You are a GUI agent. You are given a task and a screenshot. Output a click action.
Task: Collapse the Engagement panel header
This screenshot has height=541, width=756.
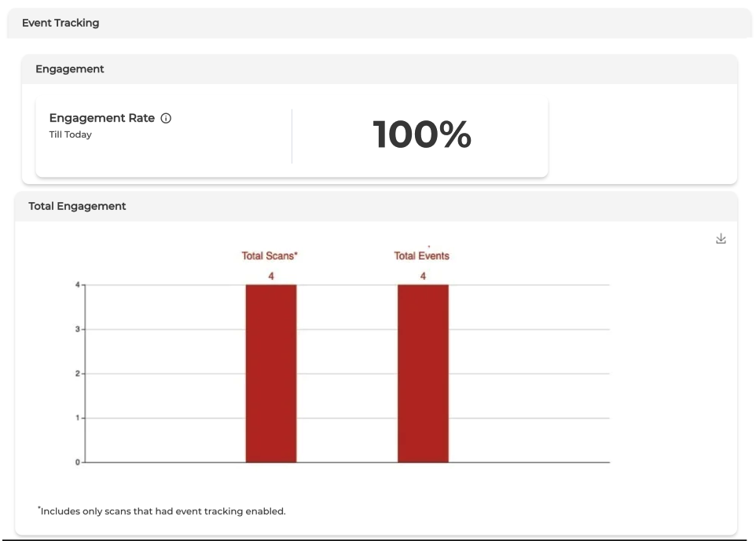coord(70,69)
